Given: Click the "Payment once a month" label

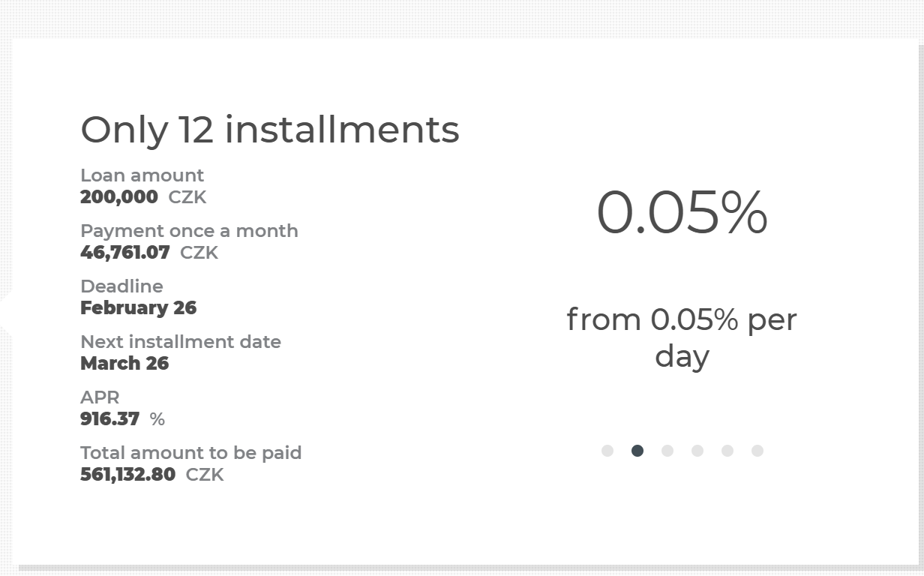Looking at the screenshot, I should click(189, 231).
